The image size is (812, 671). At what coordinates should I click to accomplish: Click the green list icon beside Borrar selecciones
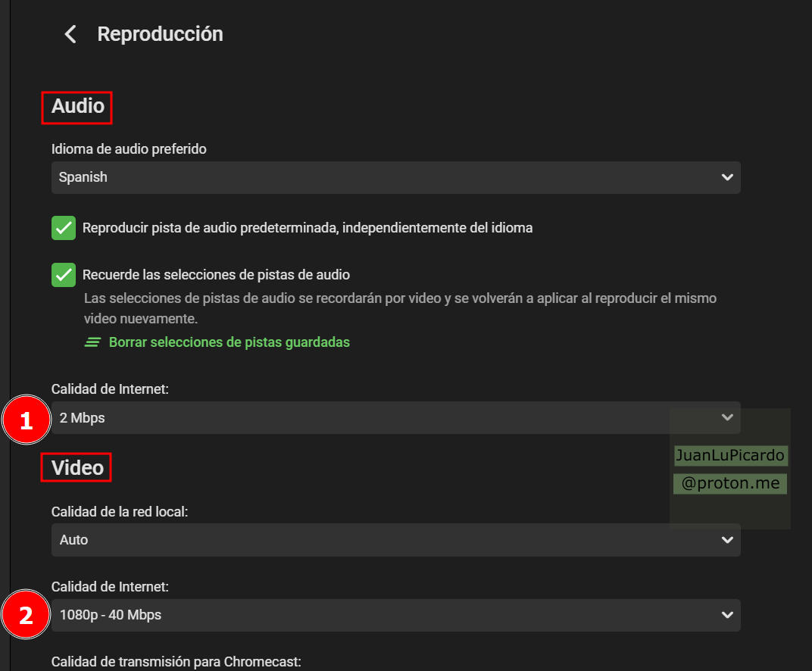(92, 342)
